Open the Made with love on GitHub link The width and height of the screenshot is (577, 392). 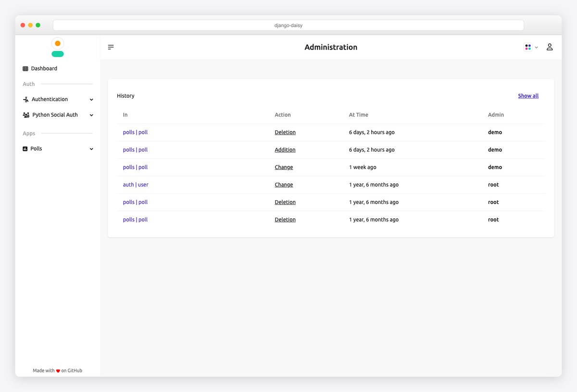coord(57,370)
